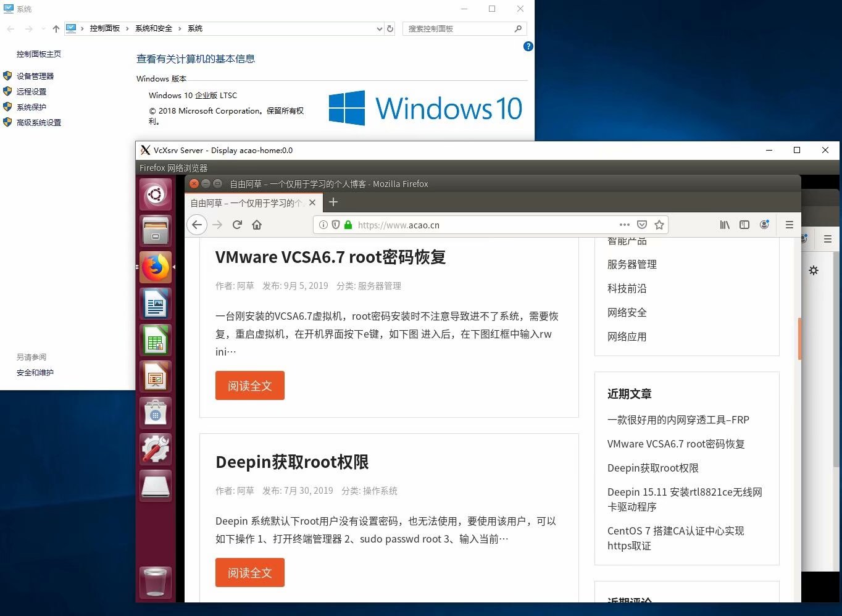Open Firefox account icon

click(764, 225)
